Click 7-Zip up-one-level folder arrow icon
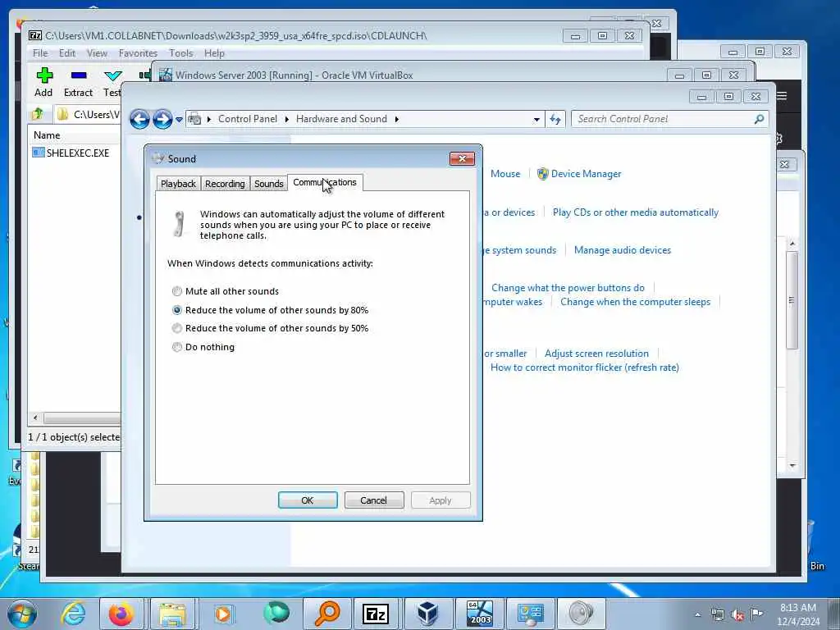Viewport: 840px width, 630px height. pyautogui.click(x=38, y=113)
